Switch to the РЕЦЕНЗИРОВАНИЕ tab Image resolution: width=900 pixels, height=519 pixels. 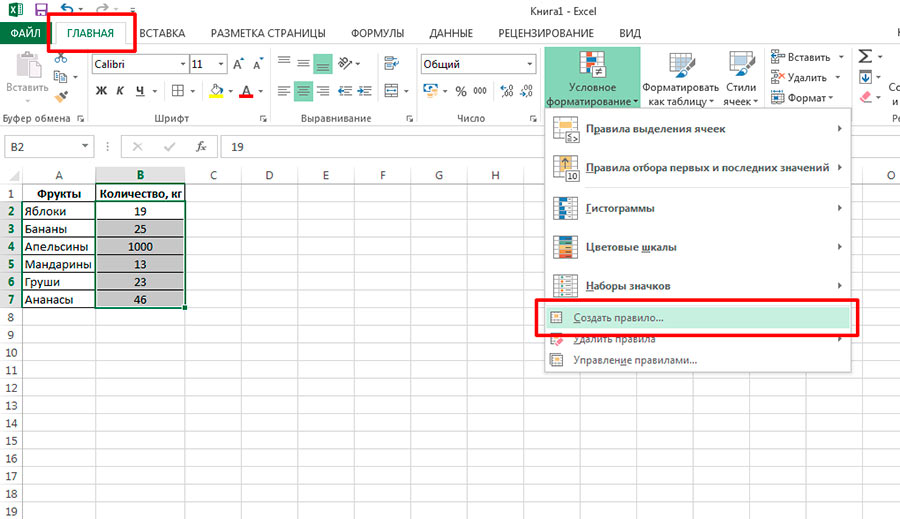pos(546,33)
